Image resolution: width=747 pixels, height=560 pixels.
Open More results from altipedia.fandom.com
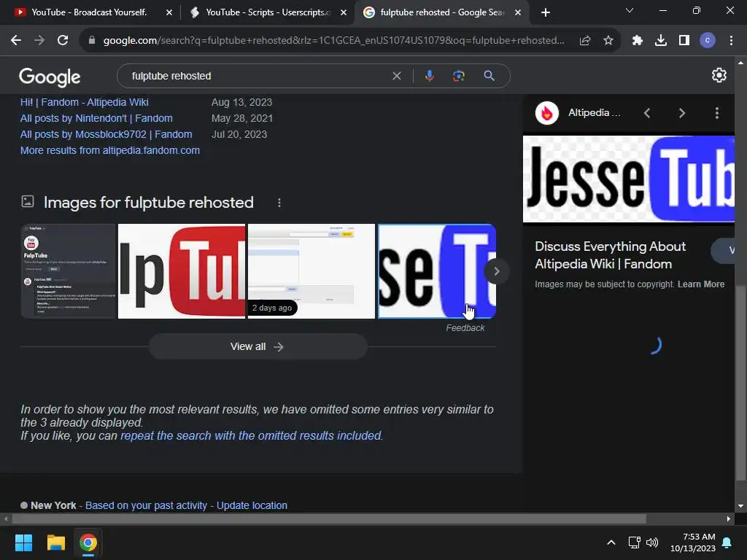click(110, 150)
